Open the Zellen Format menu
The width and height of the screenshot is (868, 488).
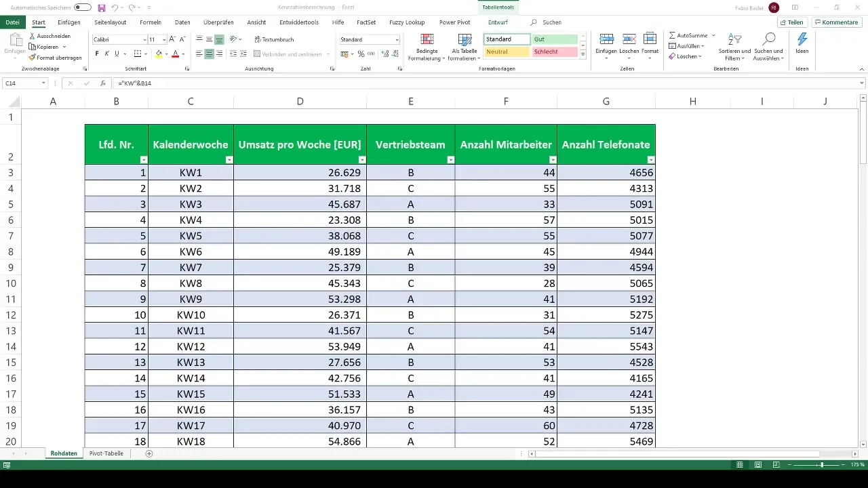(x=650, y=47)
